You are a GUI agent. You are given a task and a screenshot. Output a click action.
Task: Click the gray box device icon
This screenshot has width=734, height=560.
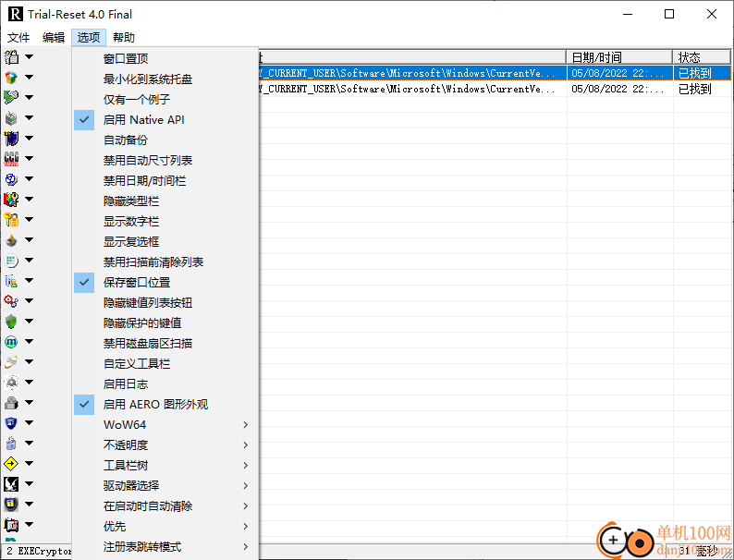tap(11, 118)
